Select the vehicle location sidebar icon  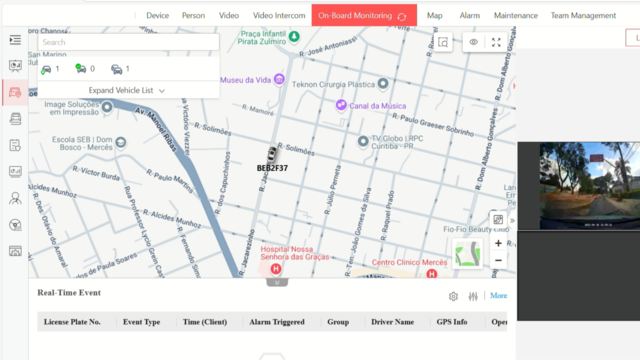[15, 93]
